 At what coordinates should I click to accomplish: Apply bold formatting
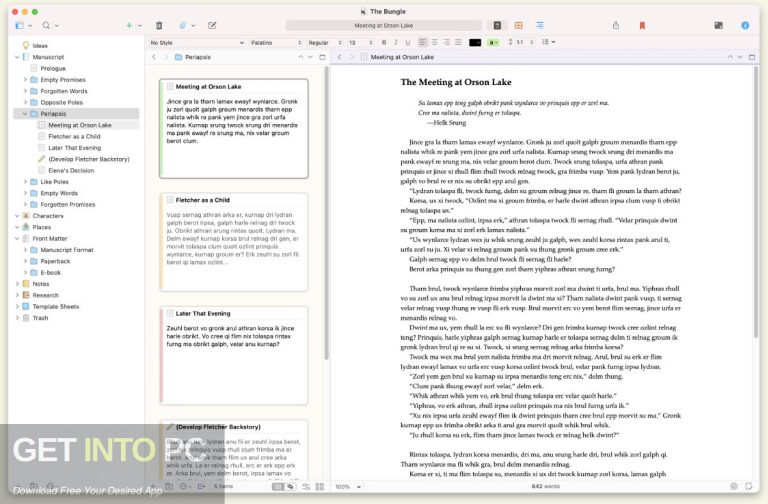point(384,43)
